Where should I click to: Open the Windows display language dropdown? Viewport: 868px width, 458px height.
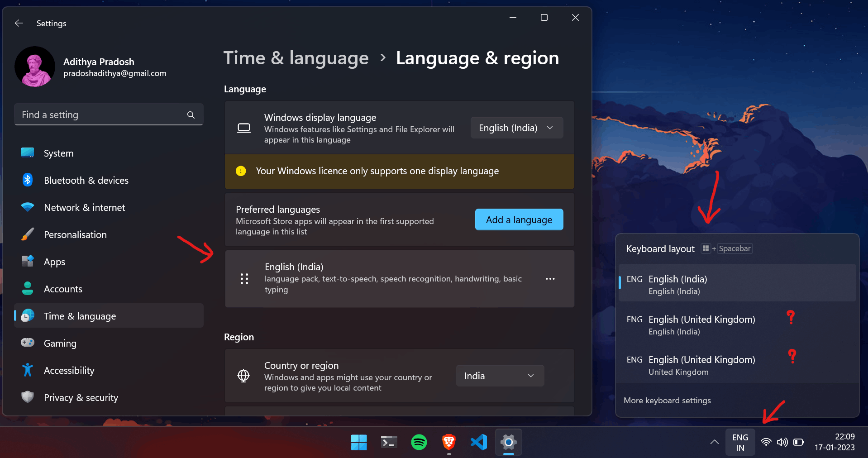coord(517,128)
